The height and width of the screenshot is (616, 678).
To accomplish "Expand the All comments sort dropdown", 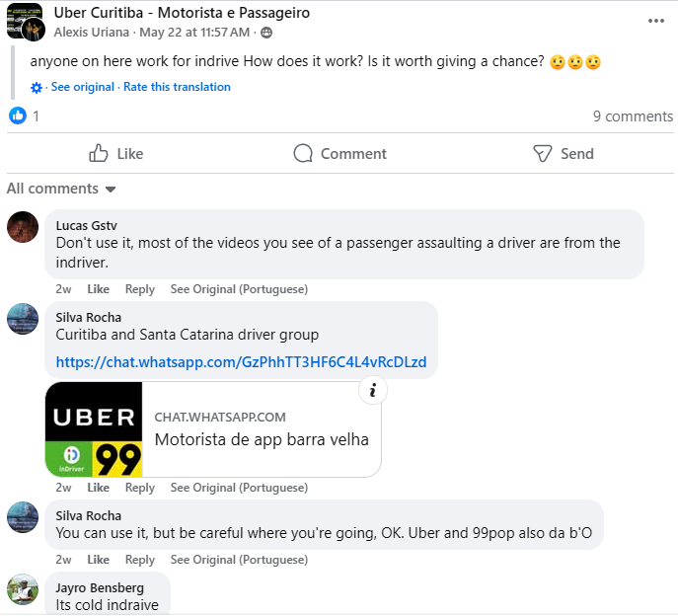I will click(x=61, y=189).
